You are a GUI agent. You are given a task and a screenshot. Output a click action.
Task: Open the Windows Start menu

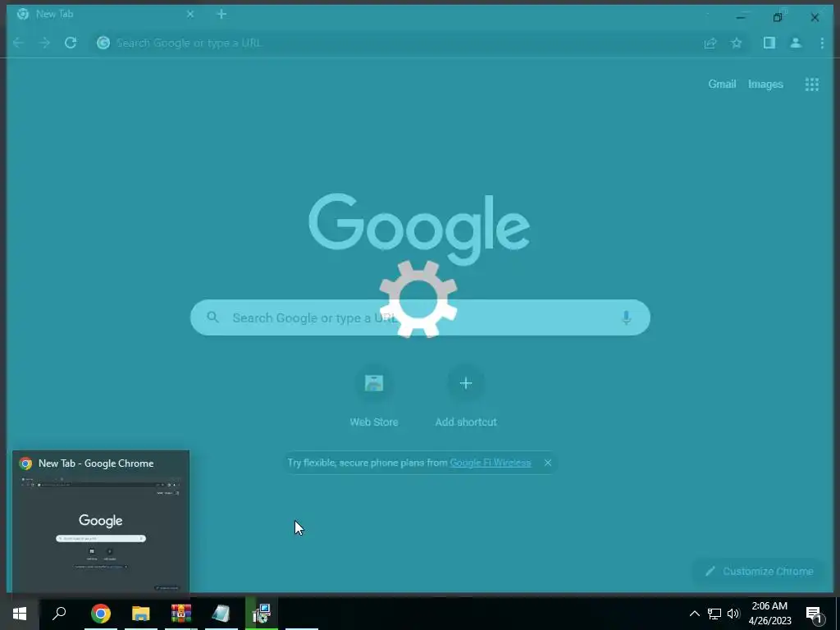(x=20, y=614)
